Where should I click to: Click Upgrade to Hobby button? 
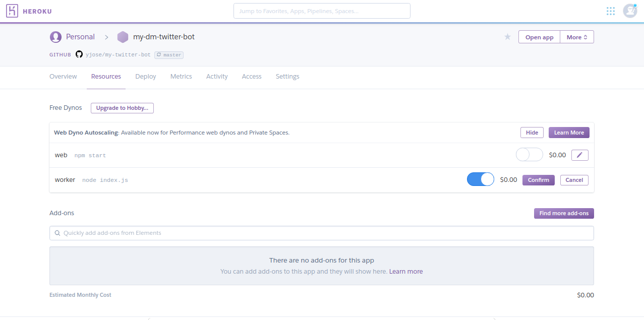pos(122,108)
